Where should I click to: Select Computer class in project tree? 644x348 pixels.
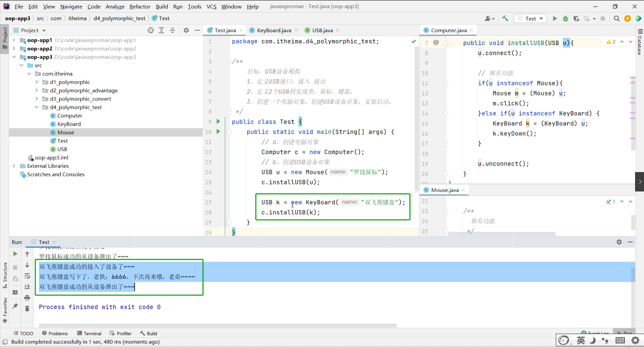tap(70, 116)
